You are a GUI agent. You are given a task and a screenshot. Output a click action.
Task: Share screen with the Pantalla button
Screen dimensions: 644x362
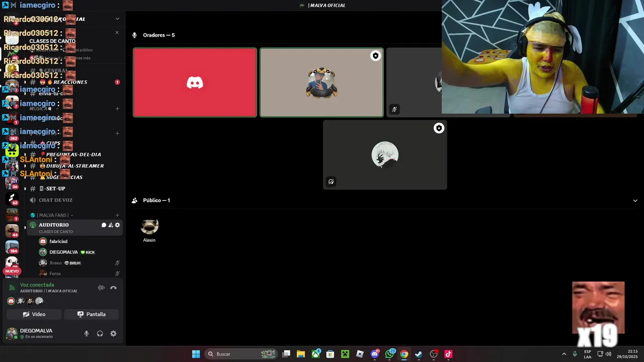tap(92, 314)
